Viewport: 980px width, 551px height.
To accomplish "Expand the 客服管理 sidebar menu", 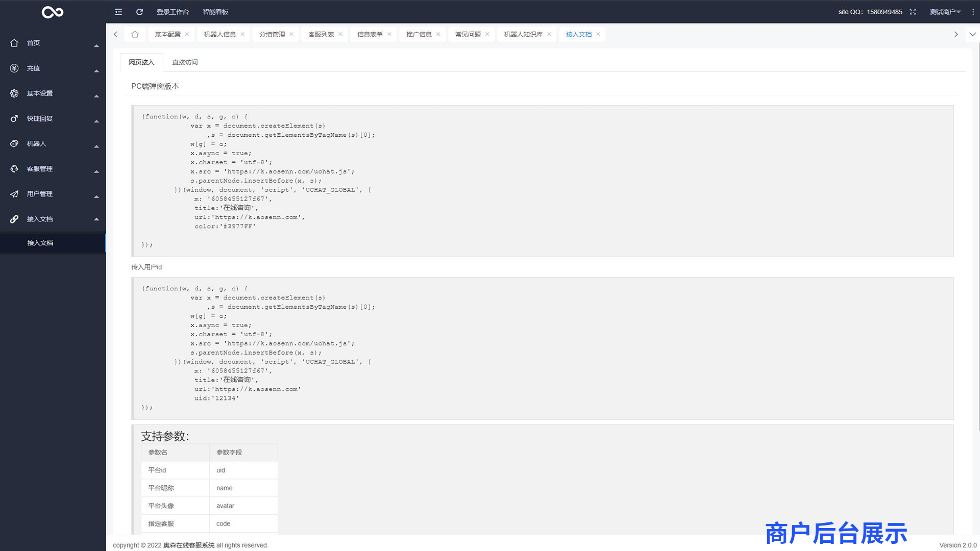I will [x=53, y=169].
